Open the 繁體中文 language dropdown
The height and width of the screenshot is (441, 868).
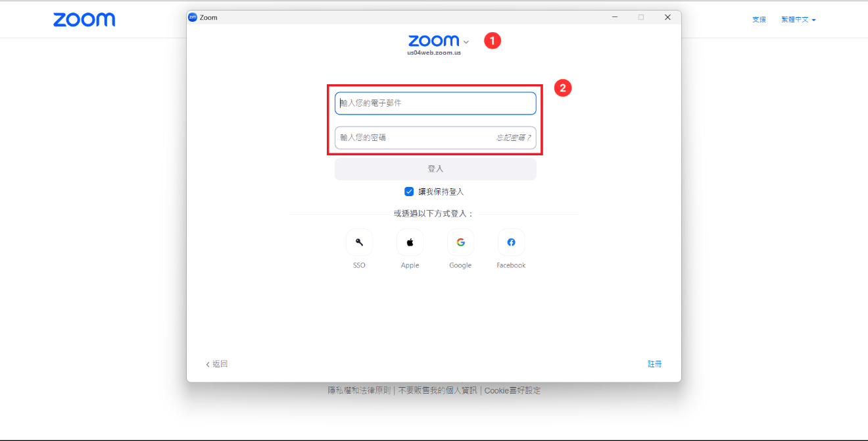click(x=798, y=20)
